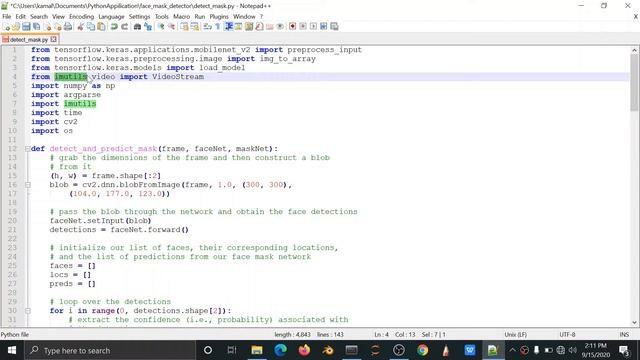The height and width of the screenshot is (360, 640).
Task: Click the Stop Recording macro icon
Action: point(303,27)
